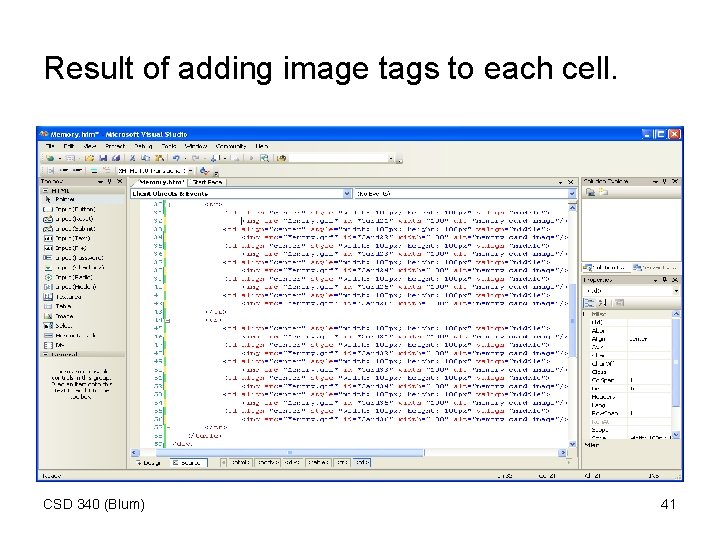Click the Properties grid scrollbar up arrow
Image resolution: width=720 pixels, height=540 pixels.
(x=676, y=314)
